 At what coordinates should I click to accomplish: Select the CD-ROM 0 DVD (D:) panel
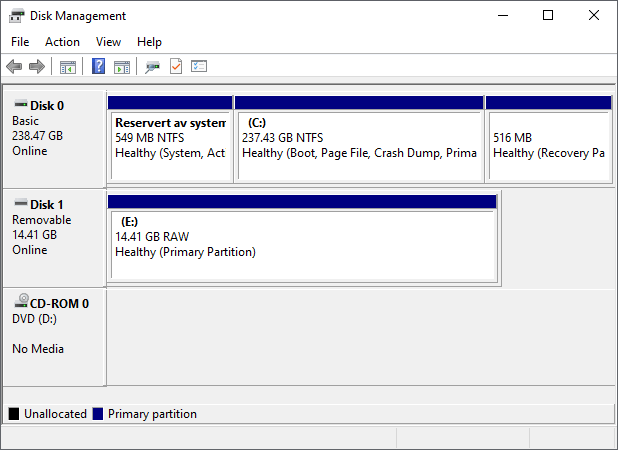(x=54, y=337)
